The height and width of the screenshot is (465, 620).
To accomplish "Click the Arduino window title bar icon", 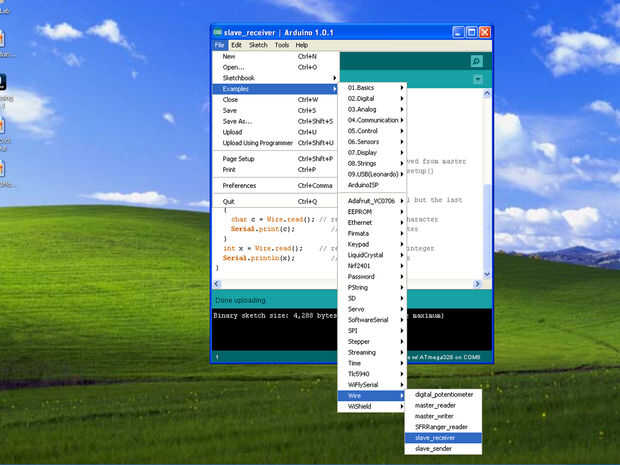I will (x=217, y=32).
